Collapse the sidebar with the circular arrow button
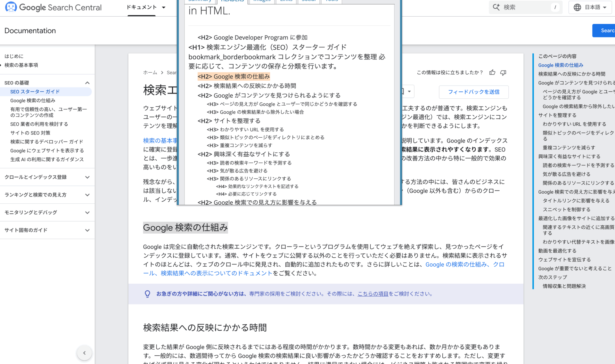 click(84, 353)
